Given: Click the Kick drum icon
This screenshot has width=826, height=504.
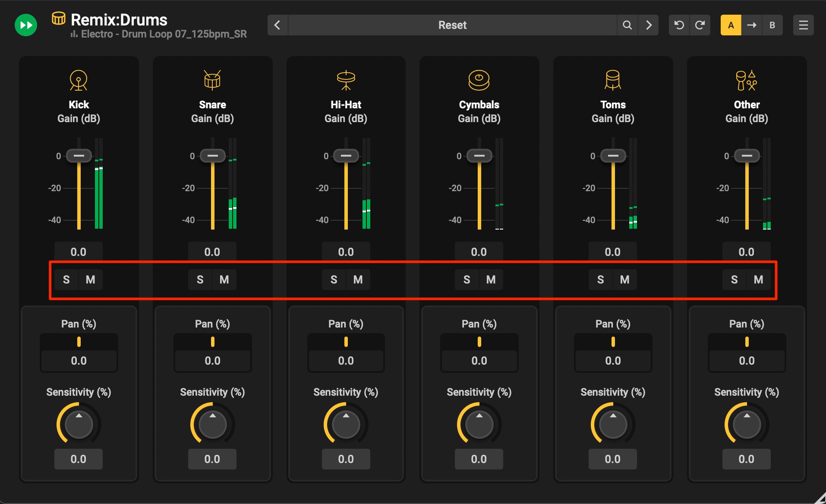Looking at the screenshot, I should point(79,80).
